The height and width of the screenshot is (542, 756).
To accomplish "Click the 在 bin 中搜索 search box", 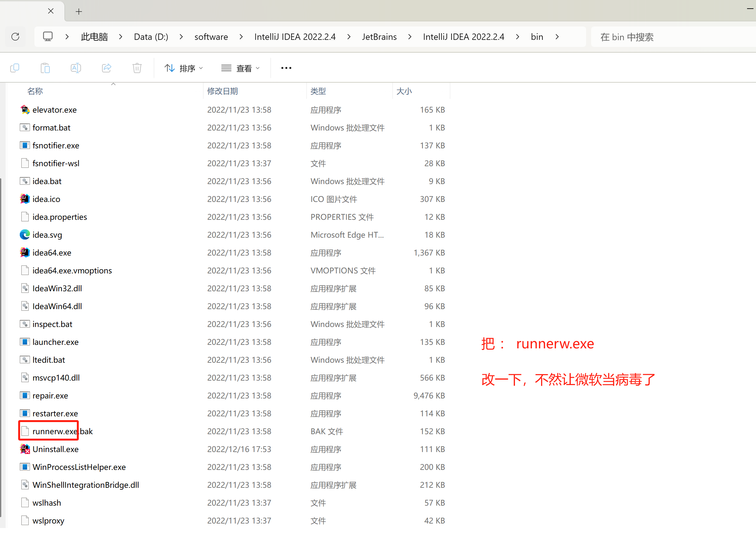I will click(673, 37).
